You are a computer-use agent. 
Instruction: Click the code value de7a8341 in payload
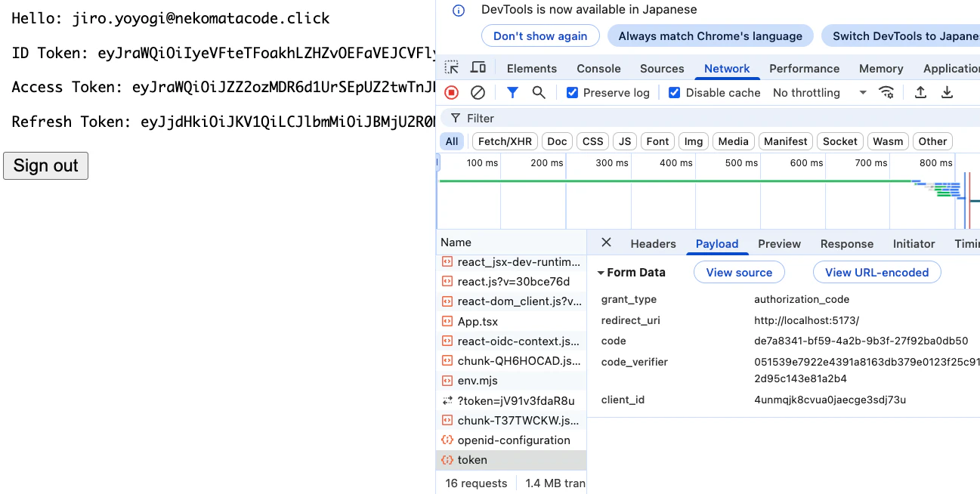[x=861, y=341]
